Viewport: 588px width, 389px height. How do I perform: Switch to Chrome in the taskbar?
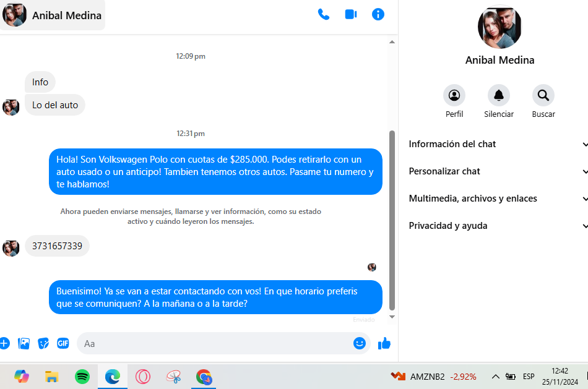coord(204,376)
